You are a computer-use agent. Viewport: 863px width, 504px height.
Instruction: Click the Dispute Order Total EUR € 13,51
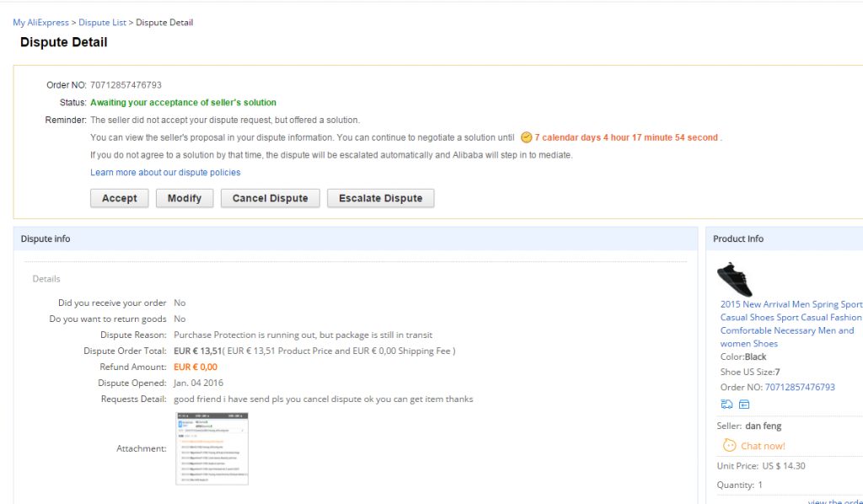(197, 351)
